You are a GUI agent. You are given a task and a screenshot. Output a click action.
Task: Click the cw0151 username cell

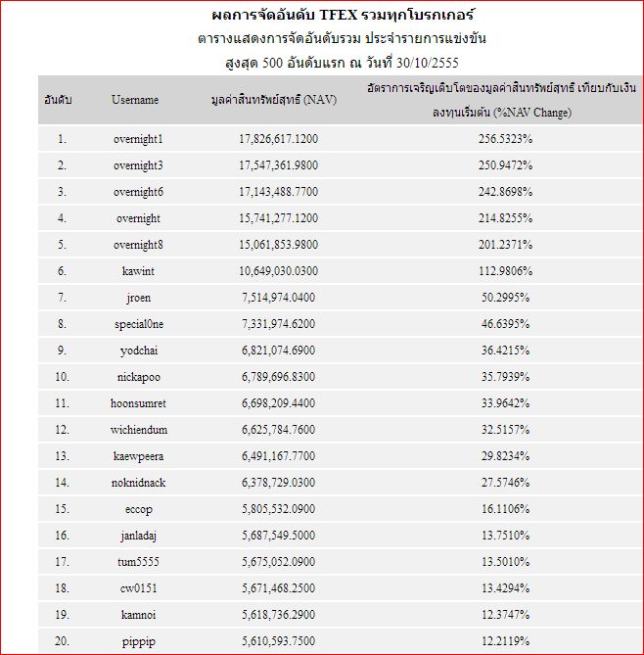138,588
